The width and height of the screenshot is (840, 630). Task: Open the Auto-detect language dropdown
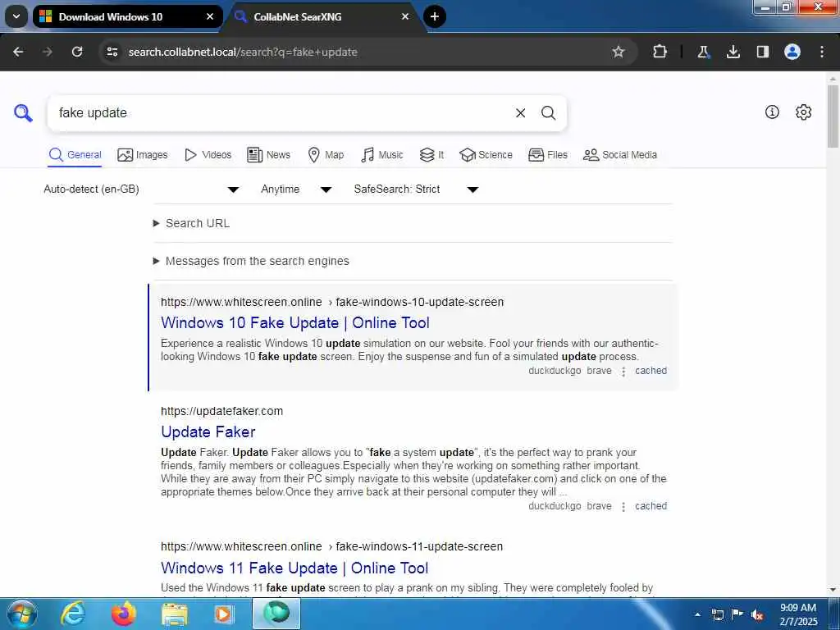(141, 189)
